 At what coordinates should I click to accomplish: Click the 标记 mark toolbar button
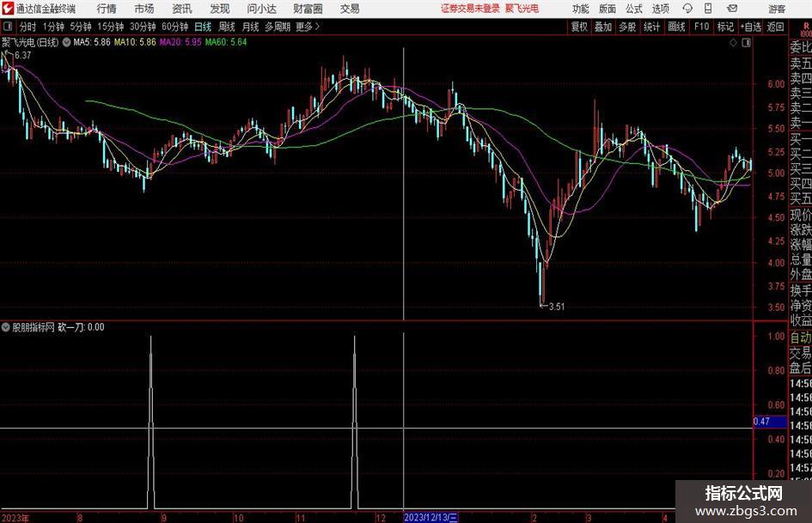pos(725,27)
